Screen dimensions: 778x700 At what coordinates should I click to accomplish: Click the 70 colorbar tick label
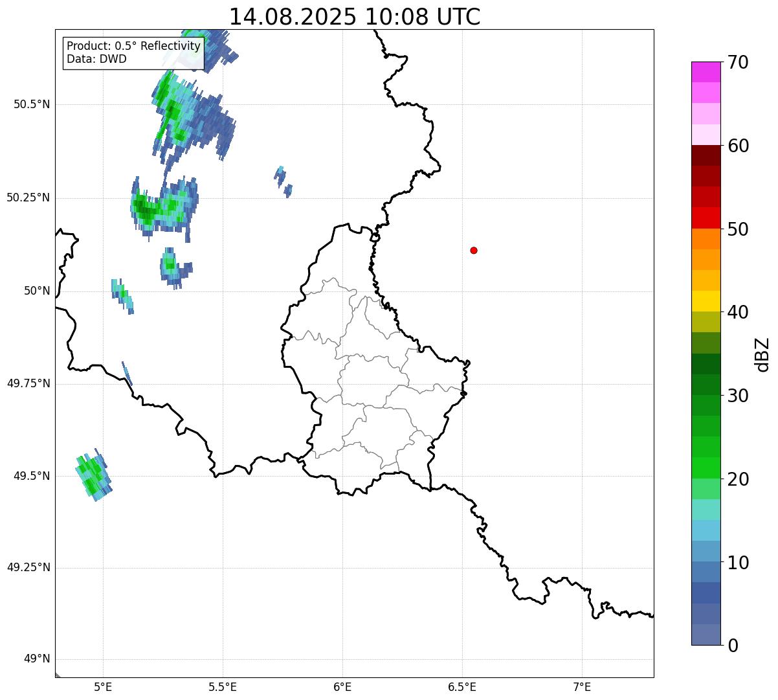click(738, 63)
